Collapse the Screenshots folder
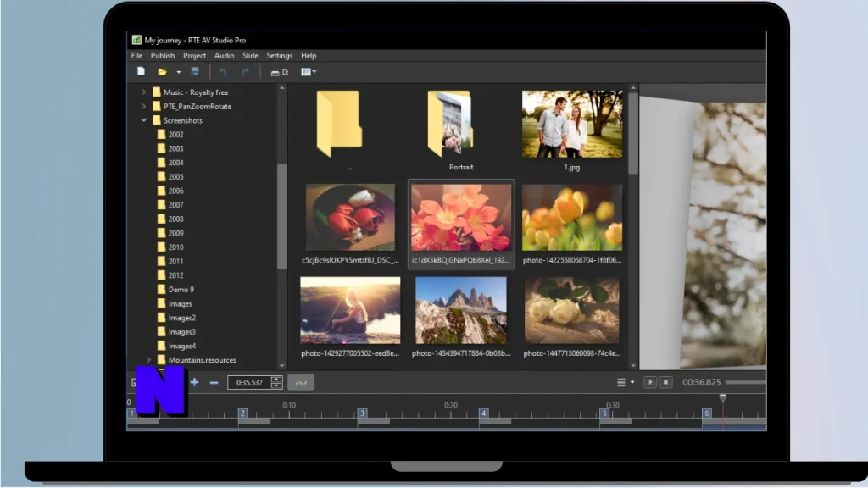The height and width of the screenshot is (488, 868). coord(144,120)
